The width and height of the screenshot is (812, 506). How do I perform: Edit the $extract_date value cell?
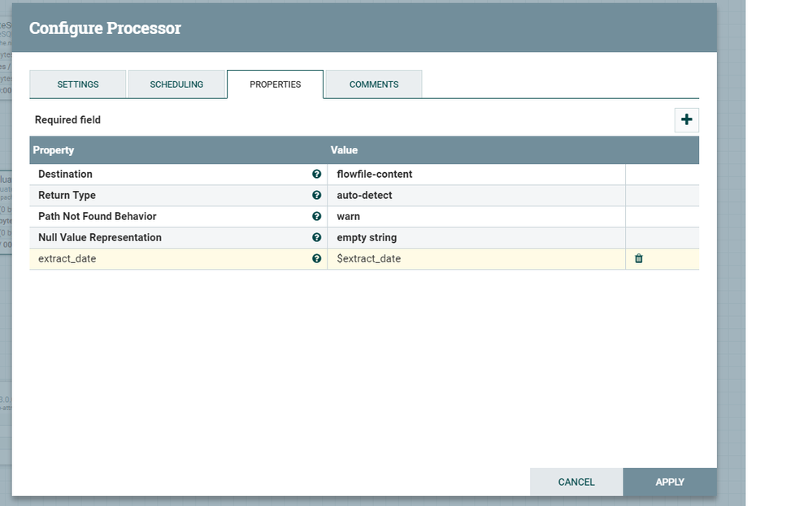tap(476, 259)
